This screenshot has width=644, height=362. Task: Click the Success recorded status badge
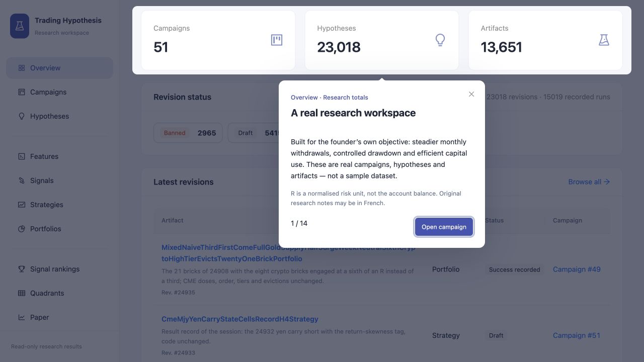point(514,269)
